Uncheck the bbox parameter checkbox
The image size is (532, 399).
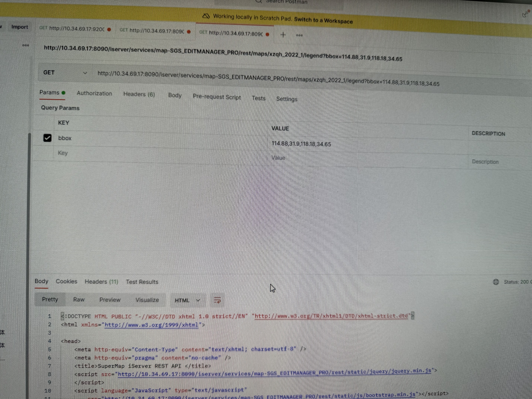pyautogui.click(x=47, y=138)
